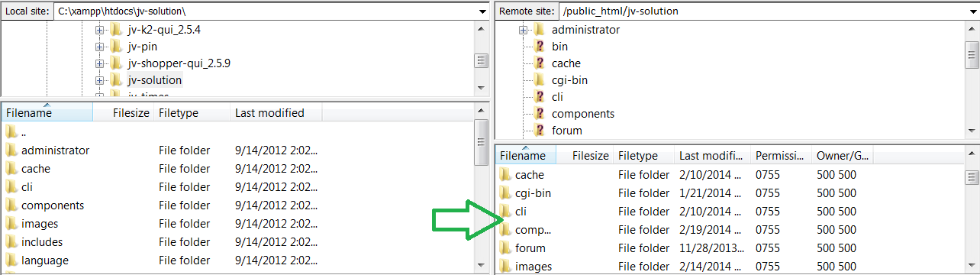Click unknown-folder icon beside remote tree cache
This screenshot has height=275, width=980.
540,63
